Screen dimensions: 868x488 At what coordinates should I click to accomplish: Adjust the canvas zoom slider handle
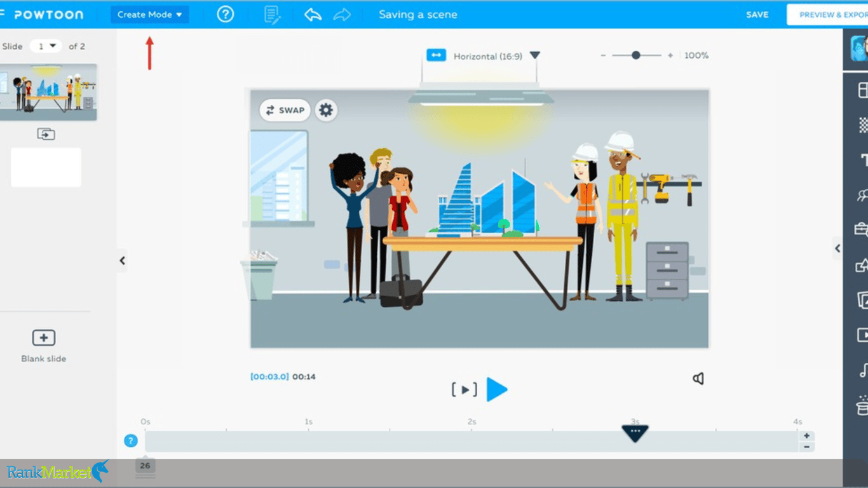[x=636, y=55]
